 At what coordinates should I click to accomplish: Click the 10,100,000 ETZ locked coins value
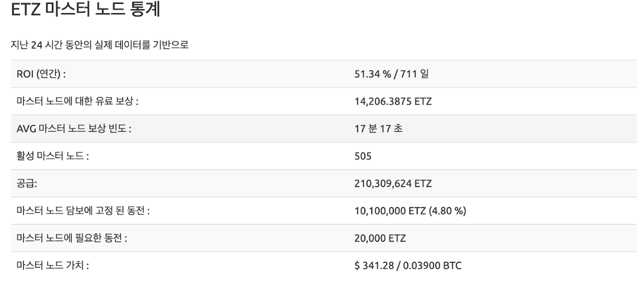point(389,211)
